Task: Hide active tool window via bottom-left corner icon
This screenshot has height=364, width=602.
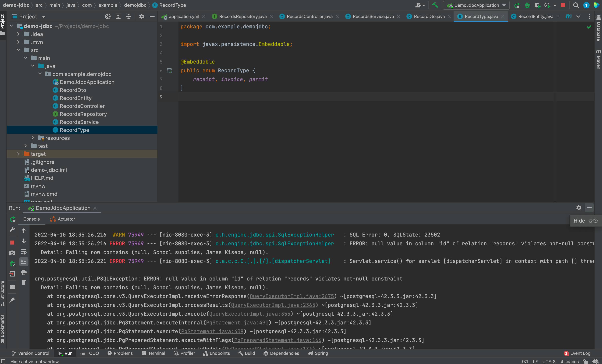Action: [x=3, y=361]
